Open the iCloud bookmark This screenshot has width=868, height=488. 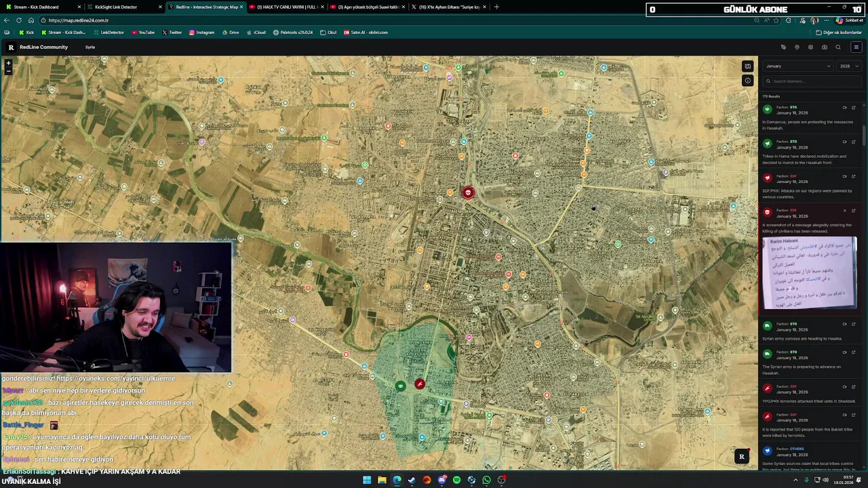256,33
